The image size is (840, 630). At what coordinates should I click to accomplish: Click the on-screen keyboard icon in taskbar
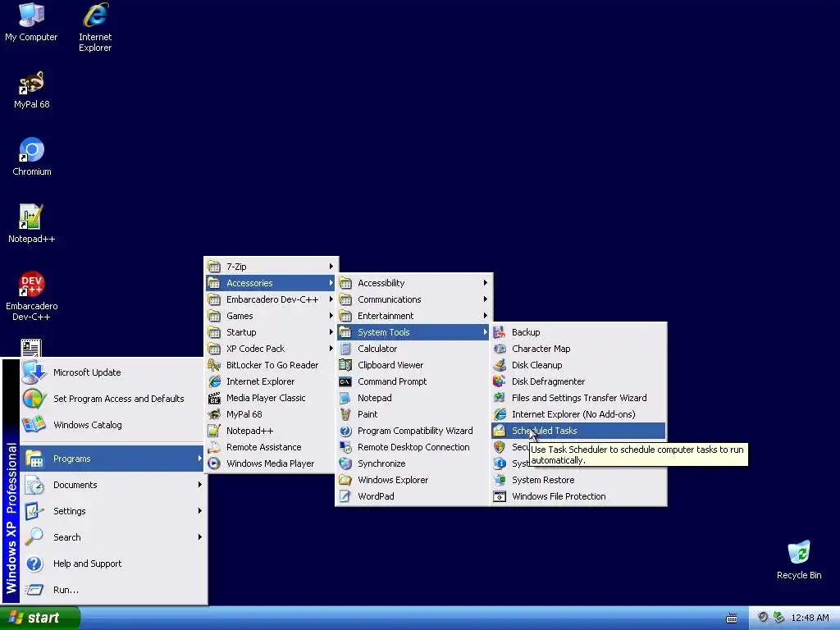[x=731, y=619]
